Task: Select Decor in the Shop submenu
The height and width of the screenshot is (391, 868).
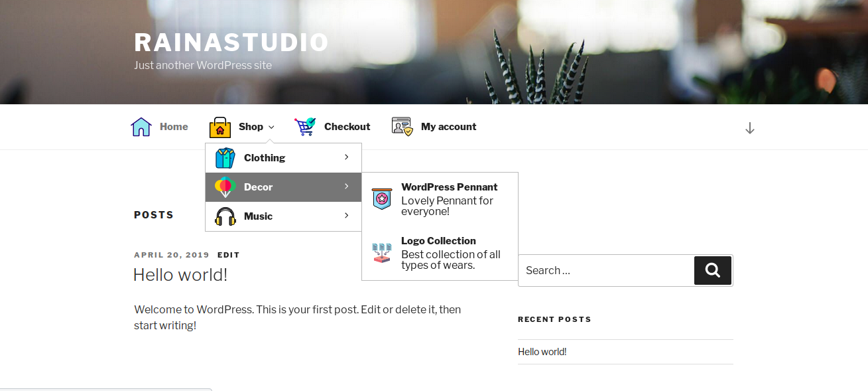Action: pos(258,187)
